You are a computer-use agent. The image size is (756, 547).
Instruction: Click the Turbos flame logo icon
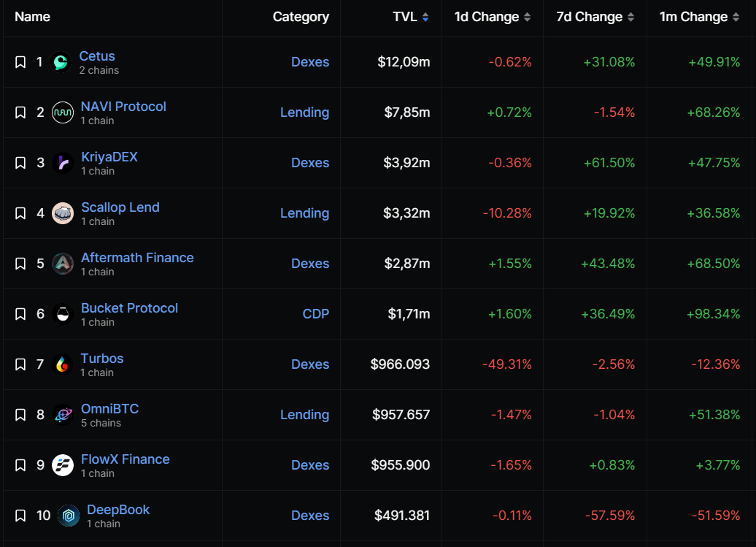63,364
